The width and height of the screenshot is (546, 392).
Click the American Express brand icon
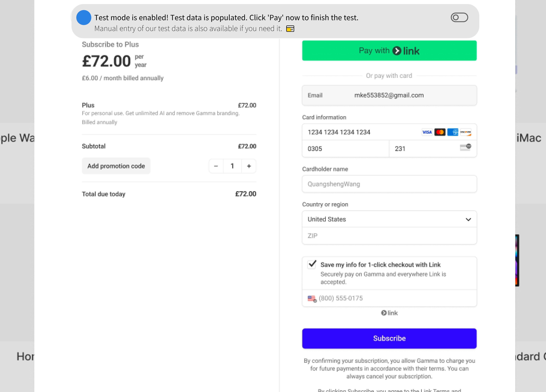(x=453, y=132)
